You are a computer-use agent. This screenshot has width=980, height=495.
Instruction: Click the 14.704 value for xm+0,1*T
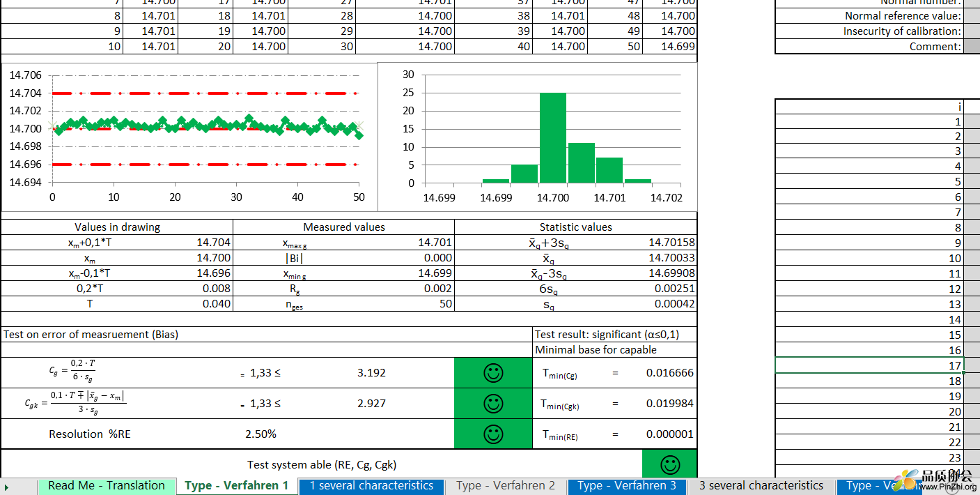pyautogui.click(x=214, y=243)
